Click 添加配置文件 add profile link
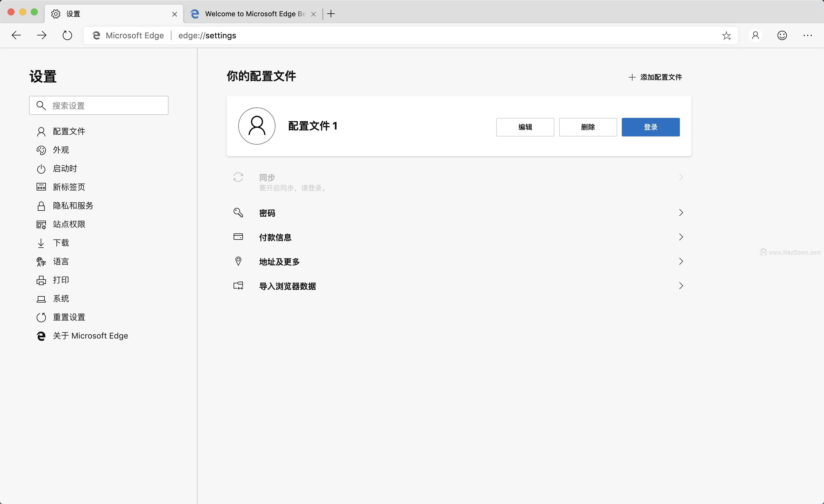 click(655, 77)
